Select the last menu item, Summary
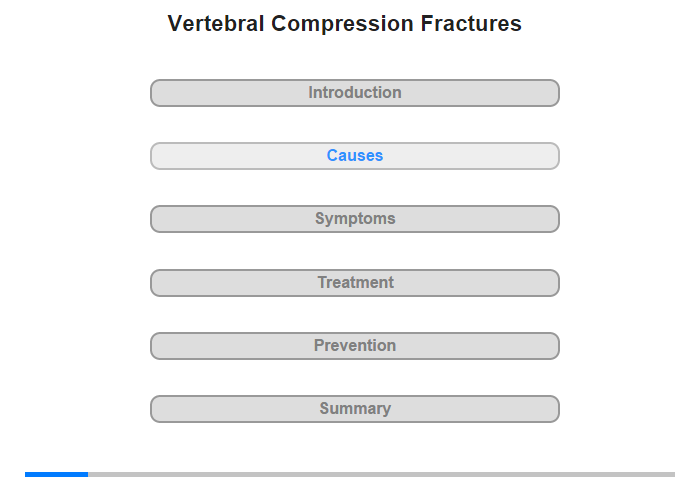 coord(354,409)
